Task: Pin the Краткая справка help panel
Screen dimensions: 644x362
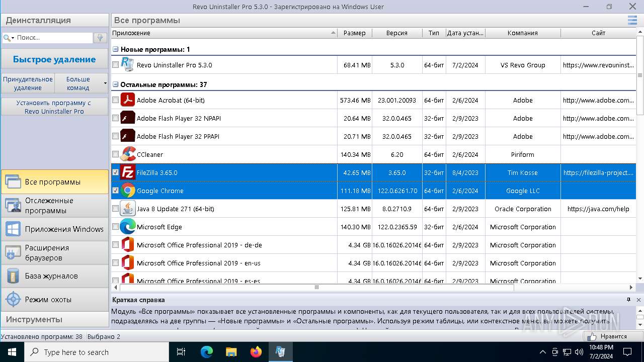Action: click(628, 300)
